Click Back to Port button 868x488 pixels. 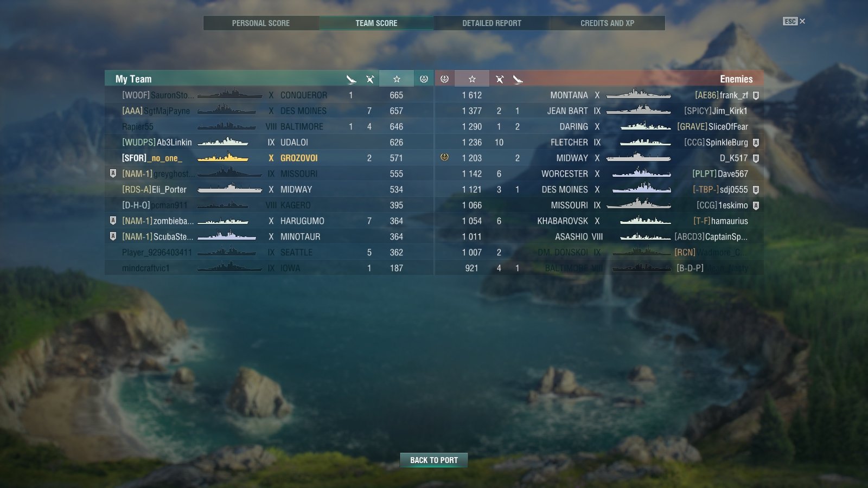pyautogui.click(x=434, y=460)
